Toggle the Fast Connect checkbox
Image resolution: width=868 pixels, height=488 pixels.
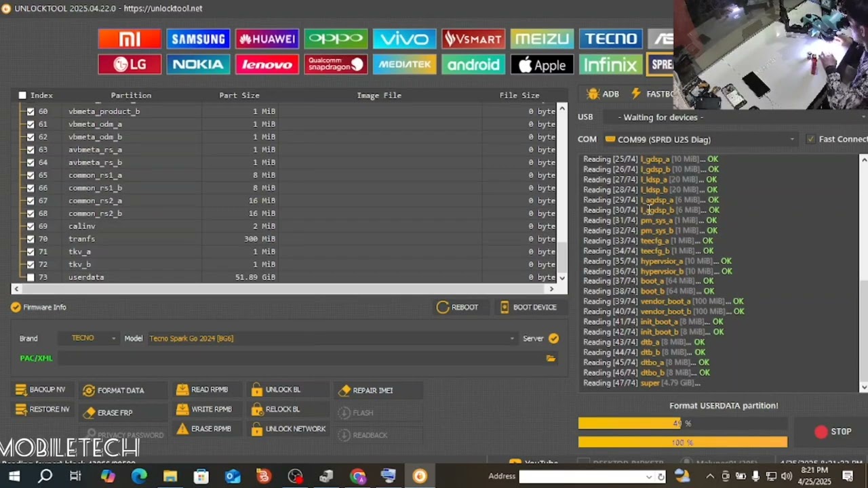tap(810, 139)
